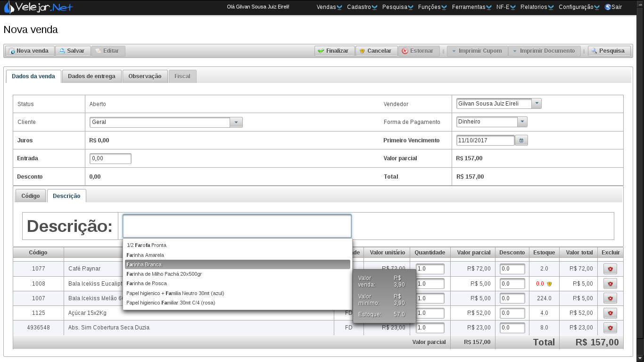Open the Pesquisa menu
This screenshot has height=362, width=644.
397,7
